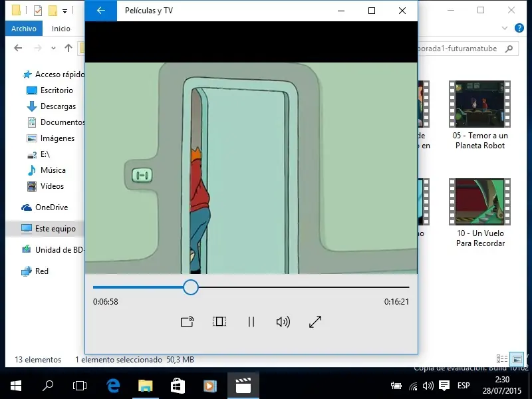
Task: Switch to details view in status bar
Action: (x=502, y=358)
